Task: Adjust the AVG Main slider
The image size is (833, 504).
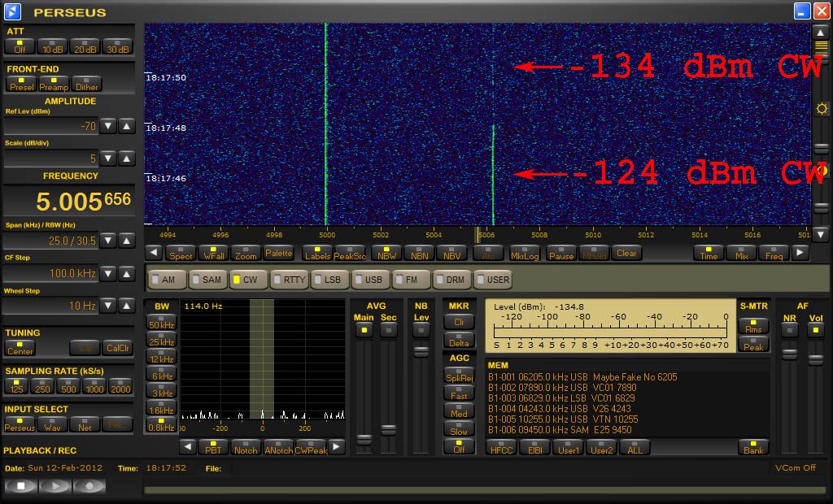Action: 364,440
